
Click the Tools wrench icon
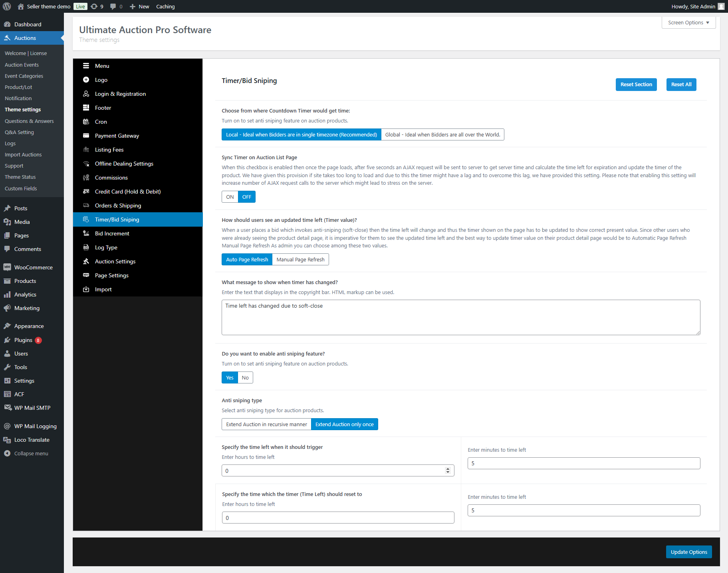pos(7,367)
